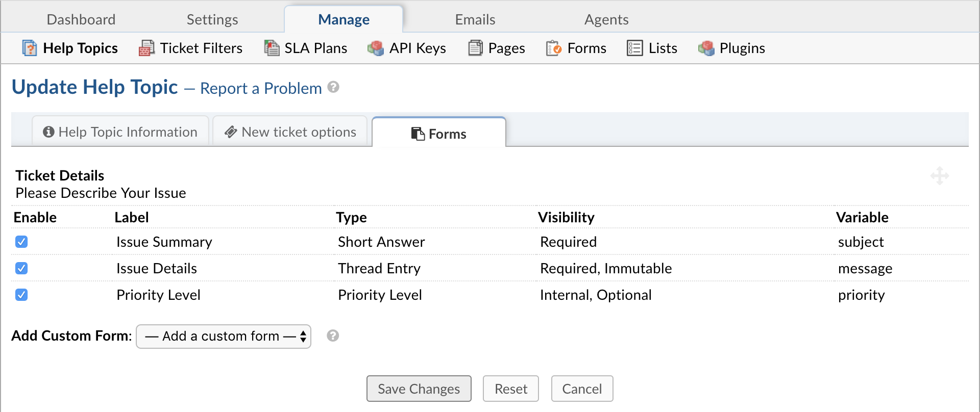Select the Pages icon
The height and width of the screenshot is (412, 980).
click(x=475, y=47)
